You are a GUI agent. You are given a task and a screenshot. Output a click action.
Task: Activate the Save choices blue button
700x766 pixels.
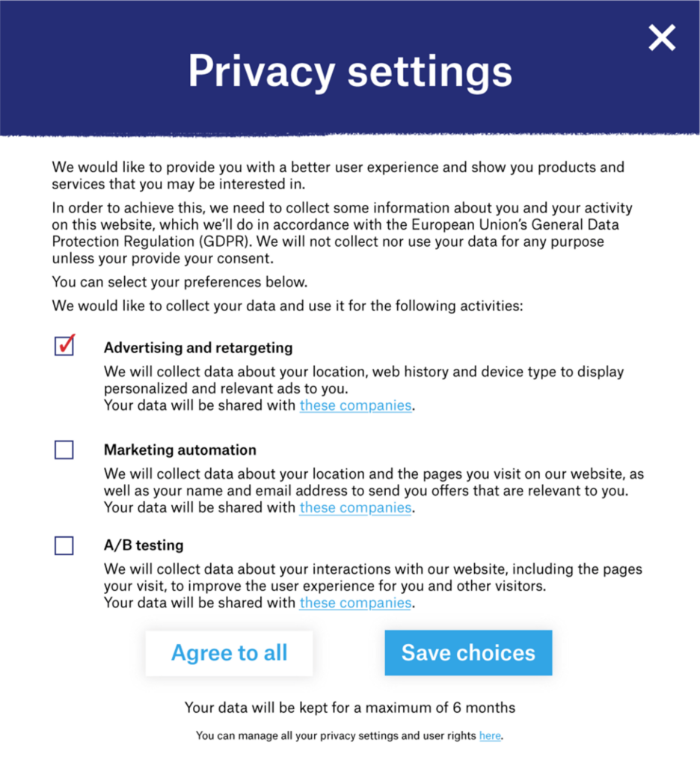point(468,652)
